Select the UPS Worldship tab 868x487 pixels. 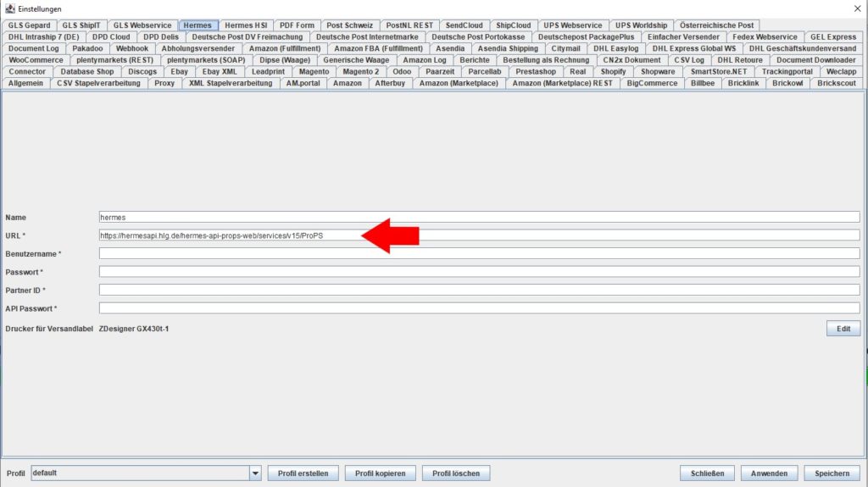642,25
